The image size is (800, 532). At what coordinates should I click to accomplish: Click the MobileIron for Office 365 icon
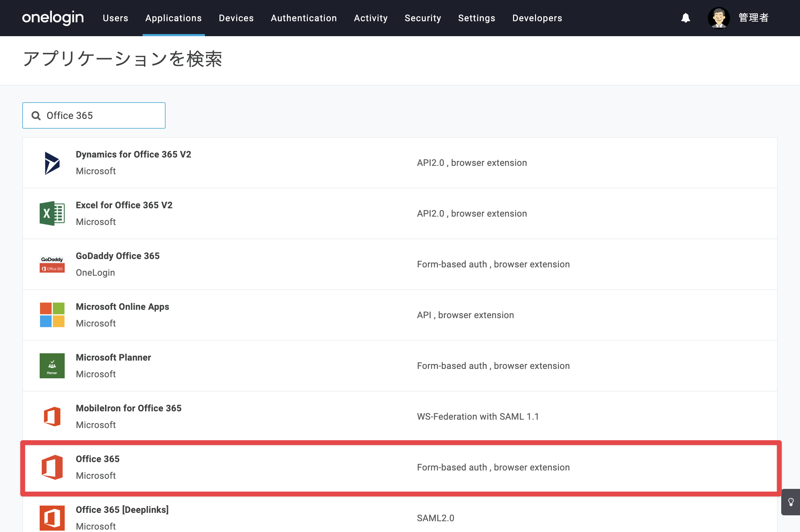pyautogui.click(x=52, y=417)
